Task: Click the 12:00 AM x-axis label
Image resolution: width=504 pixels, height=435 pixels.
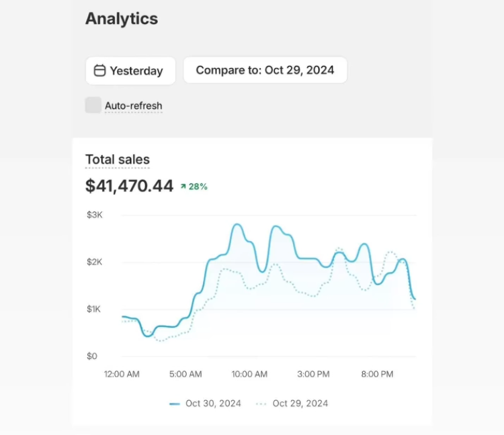Action: tap(122, 374)
